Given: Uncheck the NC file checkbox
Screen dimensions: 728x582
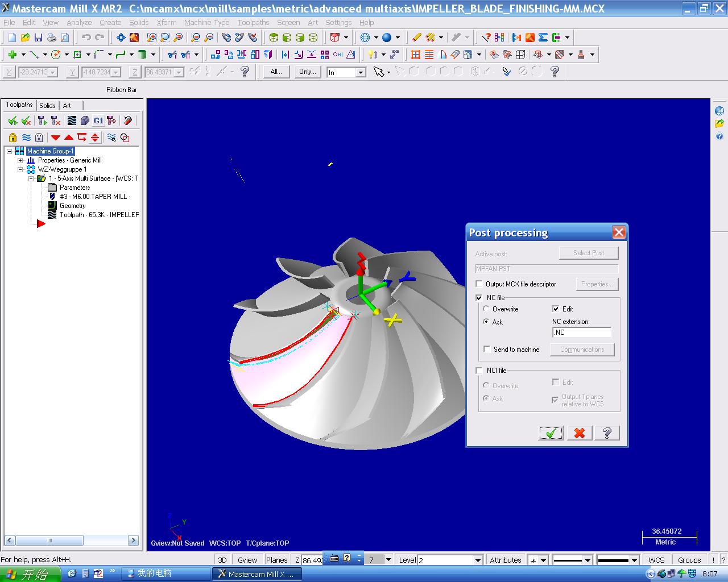Looking at the screenshot, I should pos(479,298).
